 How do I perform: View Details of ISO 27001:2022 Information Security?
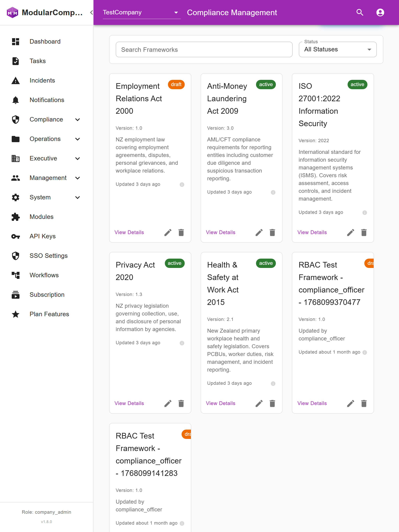coord(312,232)
